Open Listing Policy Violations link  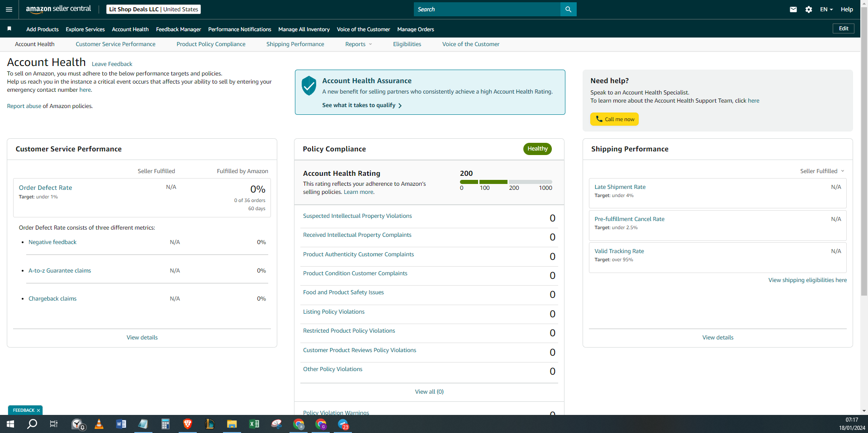pos(334,312)
